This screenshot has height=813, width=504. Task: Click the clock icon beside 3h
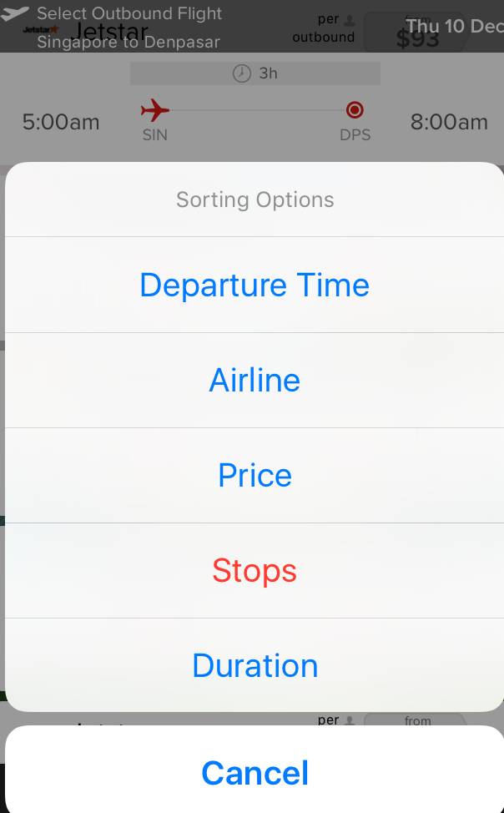point(242,73)
